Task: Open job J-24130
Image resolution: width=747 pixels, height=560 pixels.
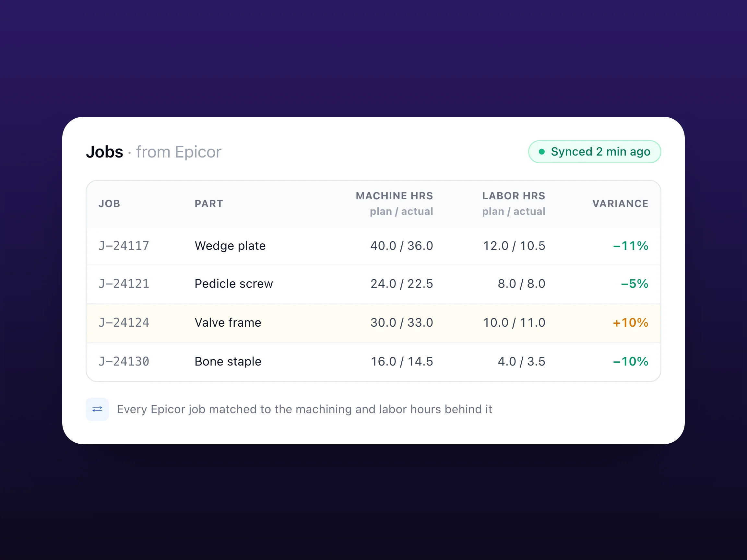Action: click(124, 362)
